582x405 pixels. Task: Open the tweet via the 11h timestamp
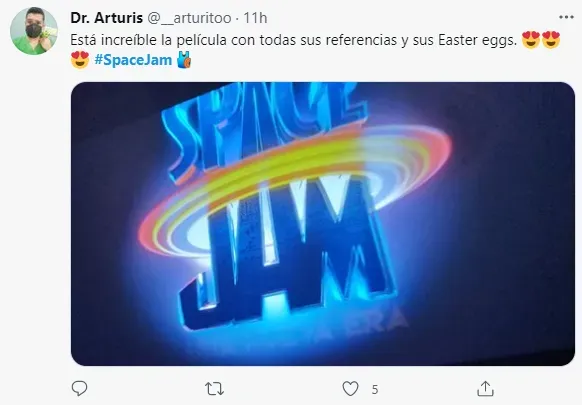pyautogui.click(x=255, y=18)
